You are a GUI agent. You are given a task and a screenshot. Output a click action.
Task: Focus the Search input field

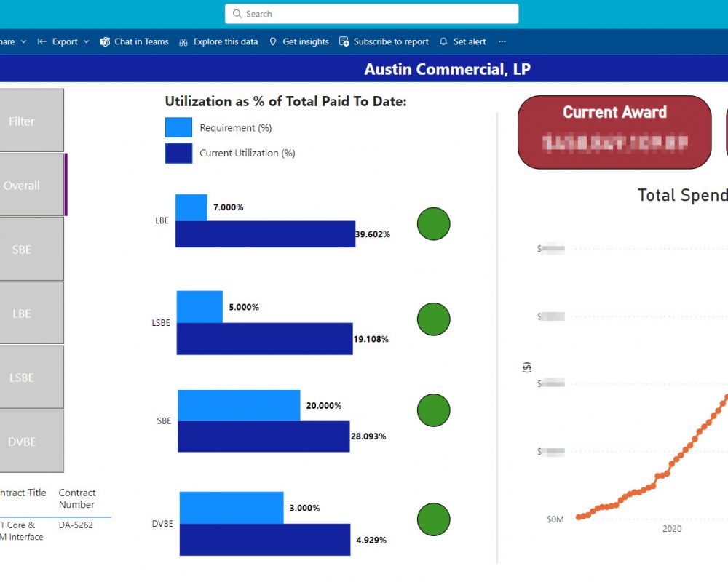[371, 14]
